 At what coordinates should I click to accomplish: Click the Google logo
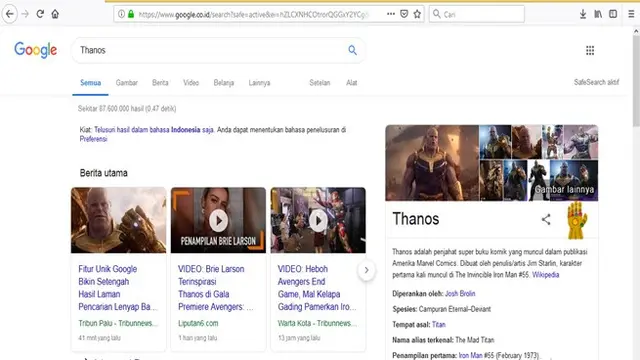point(36,50)
